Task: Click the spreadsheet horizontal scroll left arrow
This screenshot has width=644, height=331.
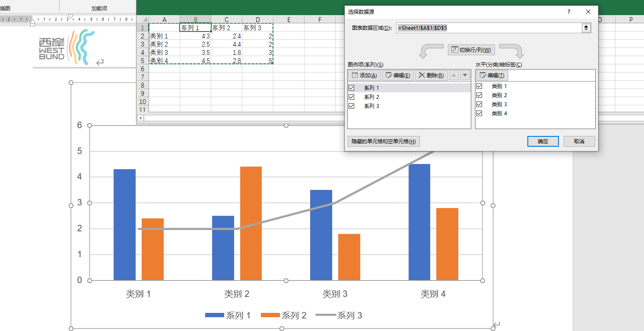Action: click(x=140, y=118)
